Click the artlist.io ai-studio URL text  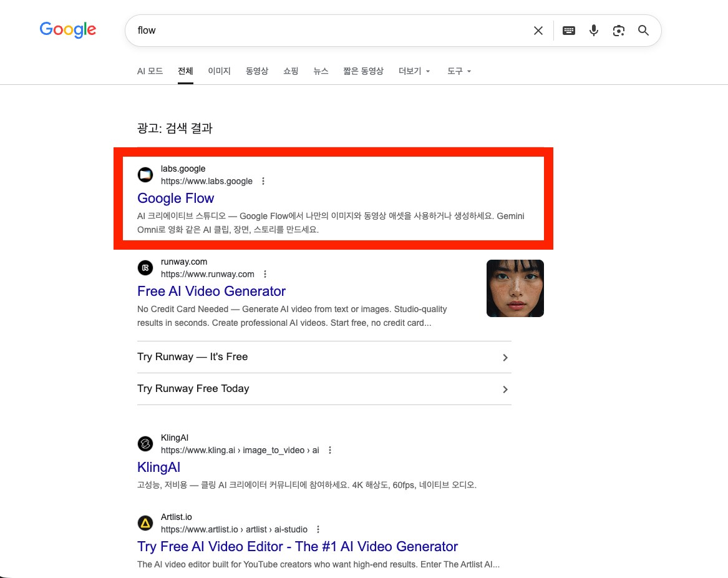234,530
